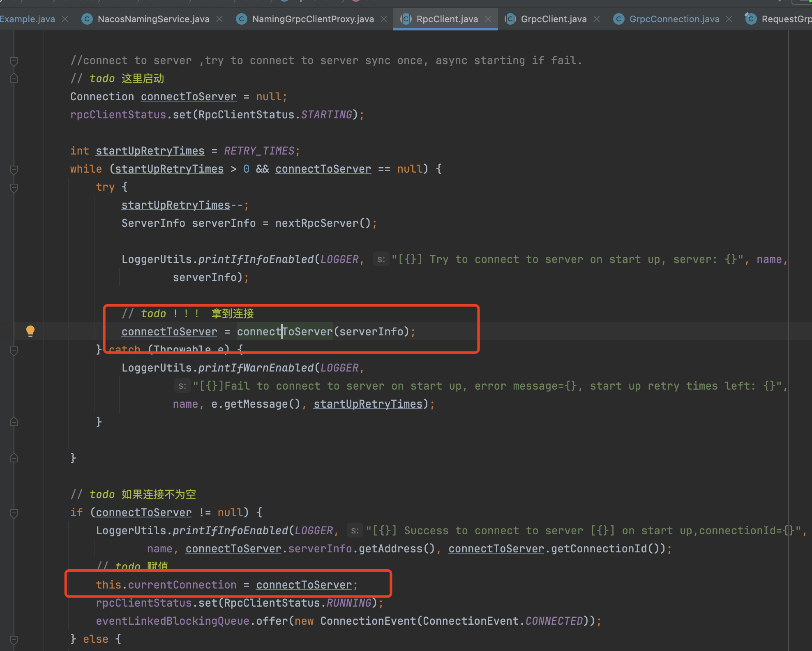The image size is (812, 651).
Task: Click 'RUNNING' constant in rpcClientStatus.set
Action: pyautogui.click(x=349, y=603)
